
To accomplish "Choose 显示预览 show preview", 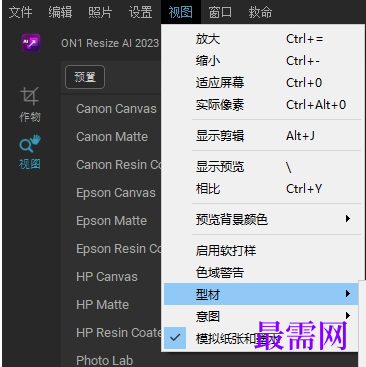I will click(261, 167).
